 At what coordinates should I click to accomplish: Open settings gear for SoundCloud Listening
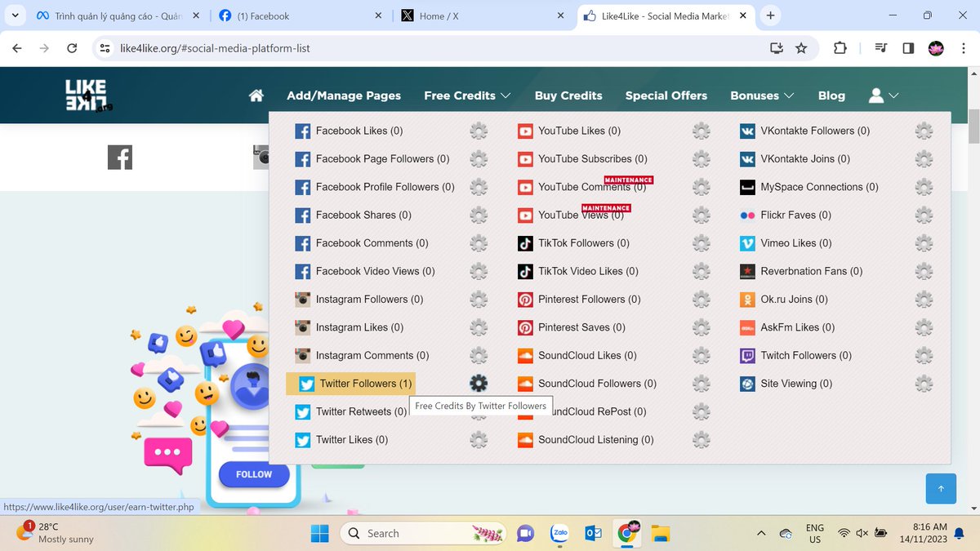point(702,439)
